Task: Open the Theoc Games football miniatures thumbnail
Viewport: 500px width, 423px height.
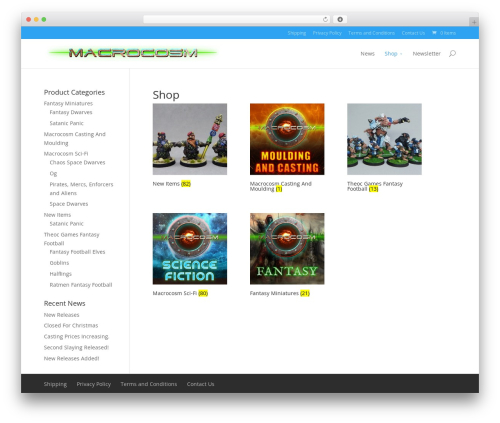Action: [384, 139]
